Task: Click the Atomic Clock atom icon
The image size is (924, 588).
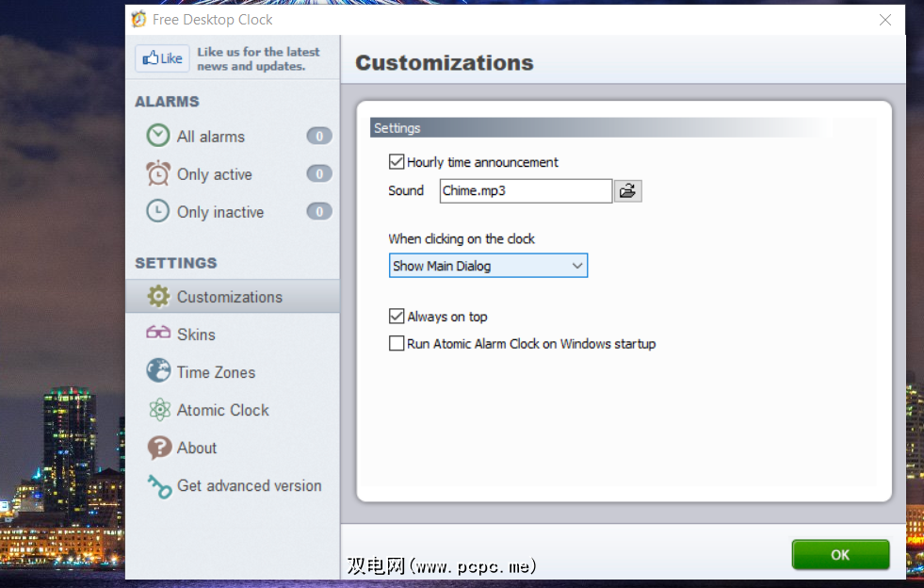Action: tap(158, 410)
